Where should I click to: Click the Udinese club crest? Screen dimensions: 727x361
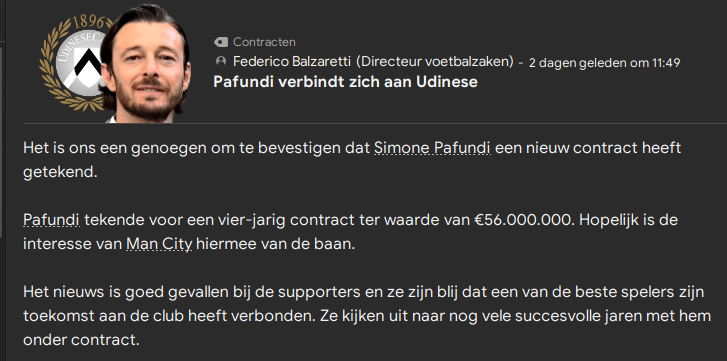tap(72, 63)
